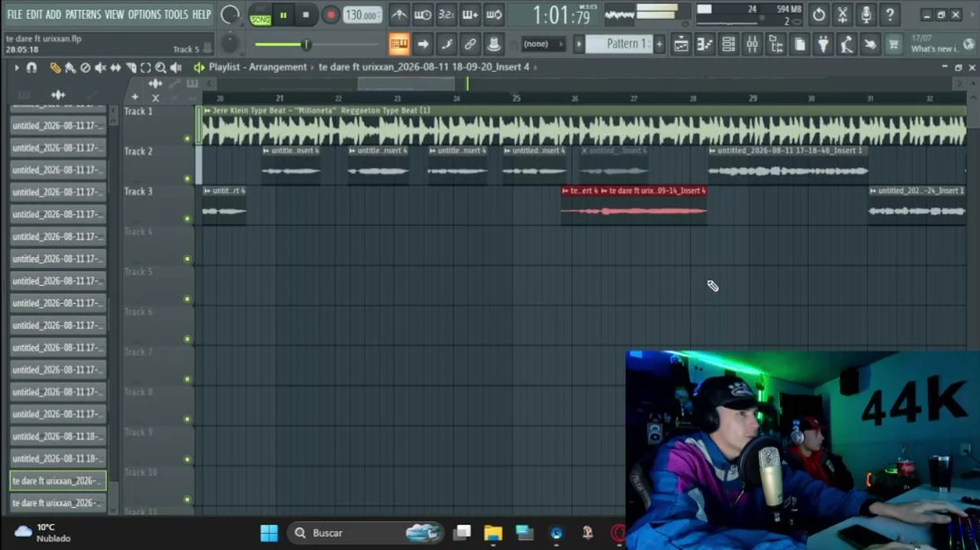
Task: Select the Draw pencil tool in playlist
Action: point(55,68)
